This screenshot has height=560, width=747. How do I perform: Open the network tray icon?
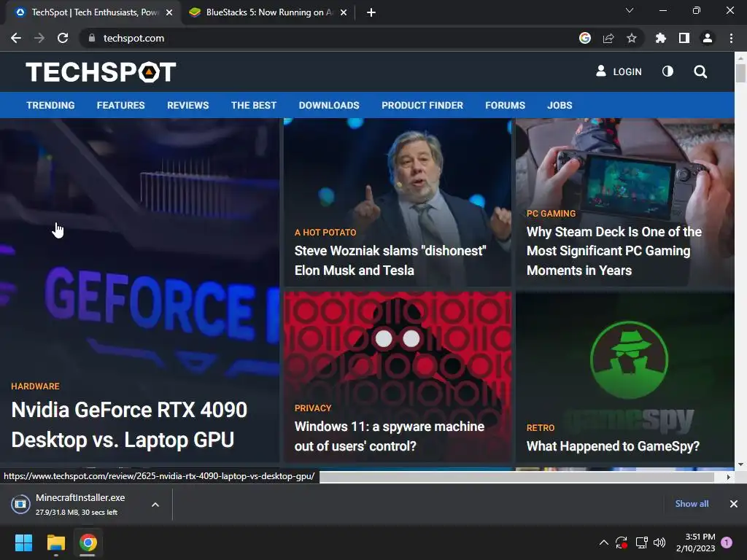641,542
